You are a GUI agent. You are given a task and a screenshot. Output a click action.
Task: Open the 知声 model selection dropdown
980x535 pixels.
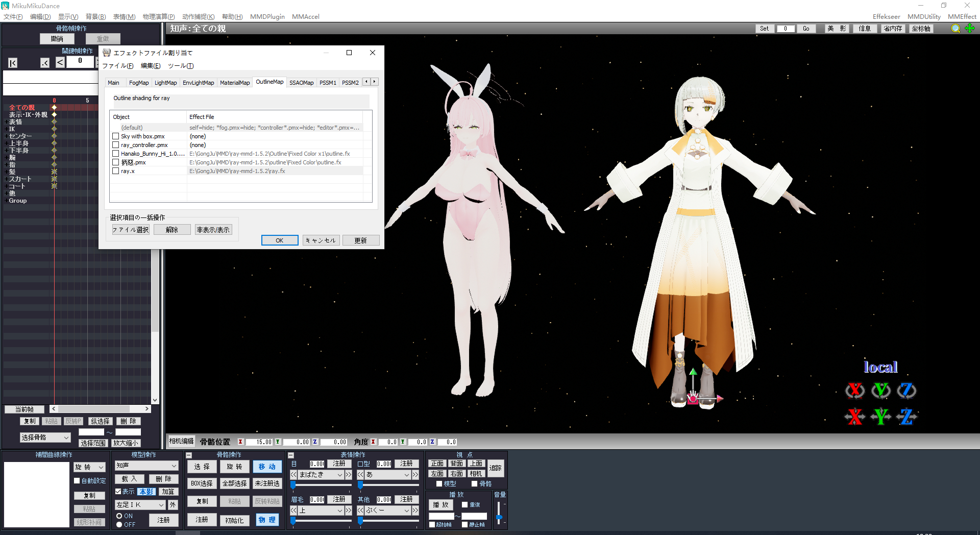click(146, 466)
